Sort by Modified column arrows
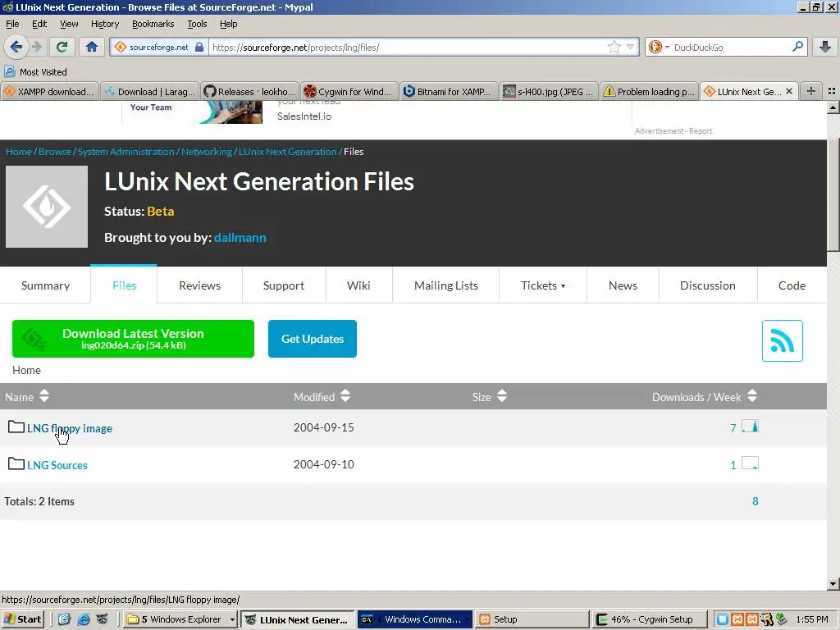This screenshot has width=840, height=630. pyautogui.click(x=345, y=396)
